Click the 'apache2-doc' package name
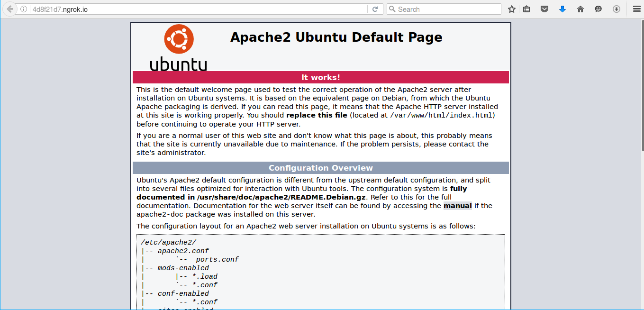 (159, 214)
